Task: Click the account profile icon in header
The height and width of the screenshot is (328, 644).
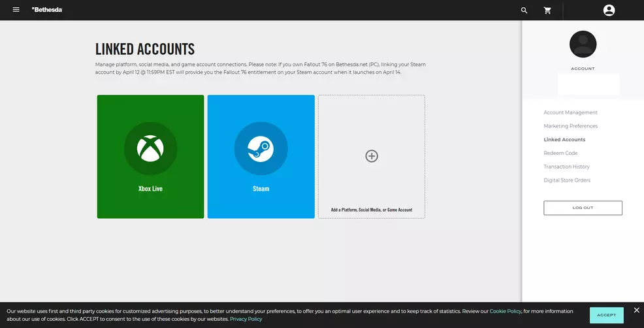Action: click(609, 10)
